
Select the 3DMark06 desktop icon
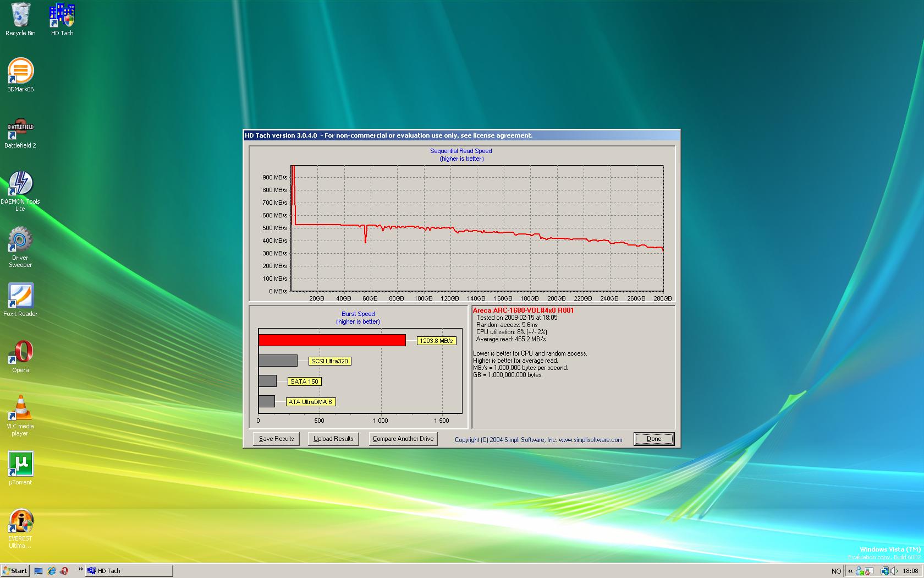pos(20,75)
